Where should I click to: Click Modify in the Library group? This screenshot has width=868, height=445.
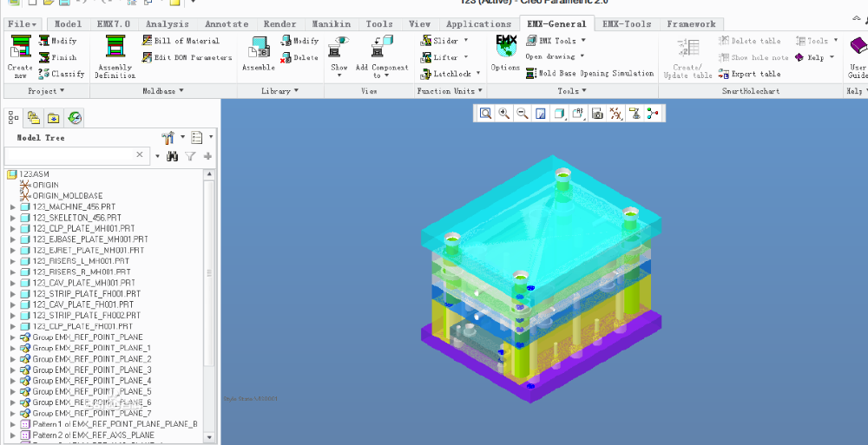coord(299,41)
